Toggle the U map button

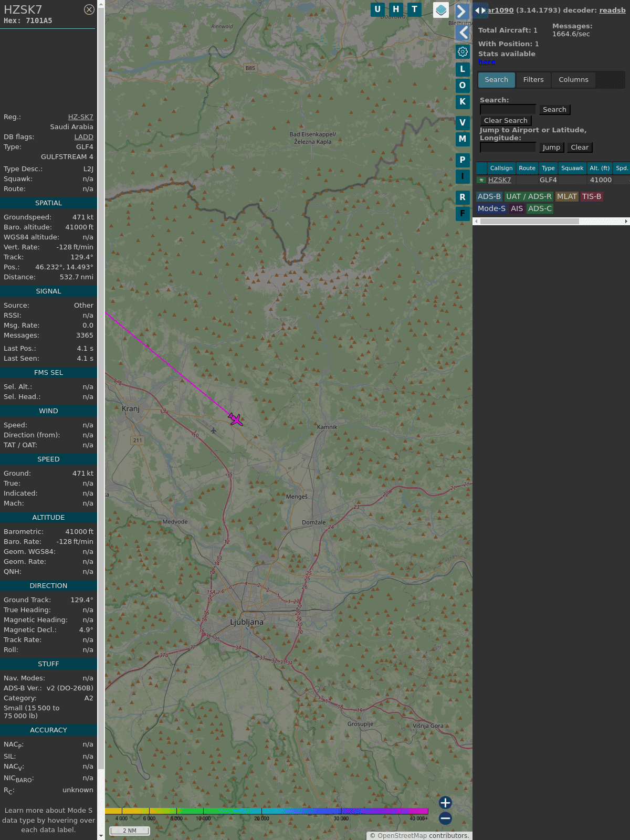(x=377, y=9)
